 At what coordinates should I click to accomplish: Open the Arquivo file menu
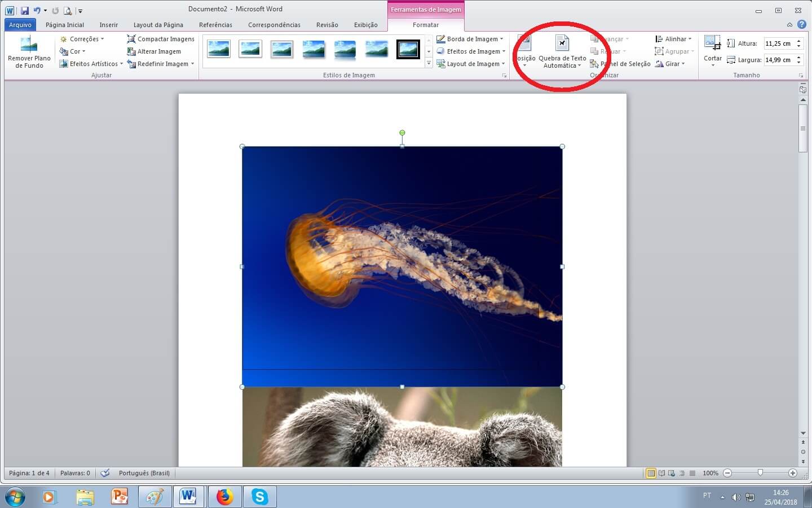coord(20,25)
